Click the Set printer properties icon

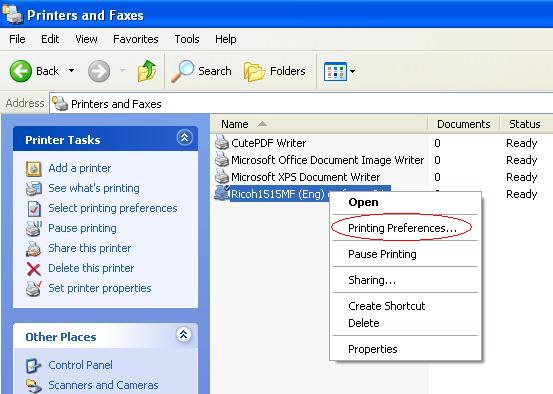(x=34, y=289)
